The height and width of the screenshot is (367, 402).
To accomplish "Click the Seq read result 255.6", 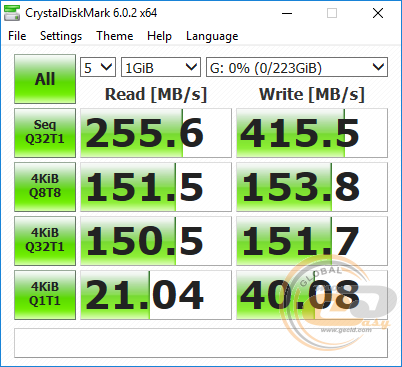I will click(x=156, y=133).
